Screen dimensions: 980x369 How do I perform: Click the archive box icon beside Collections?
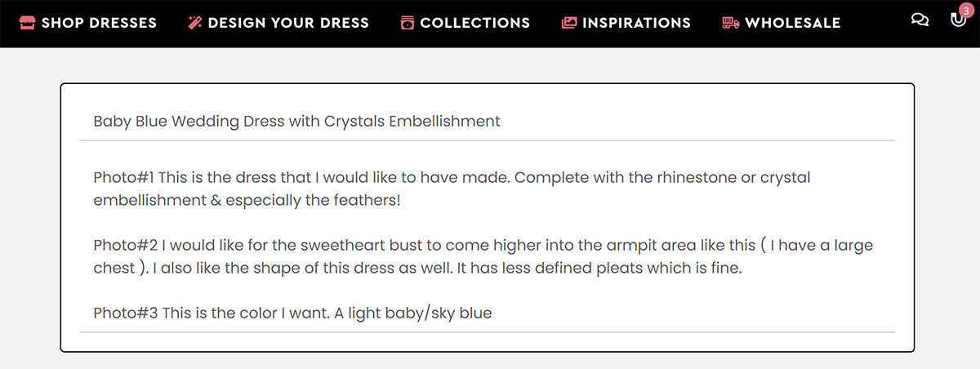pyautogui.click(x=408, y=23)
